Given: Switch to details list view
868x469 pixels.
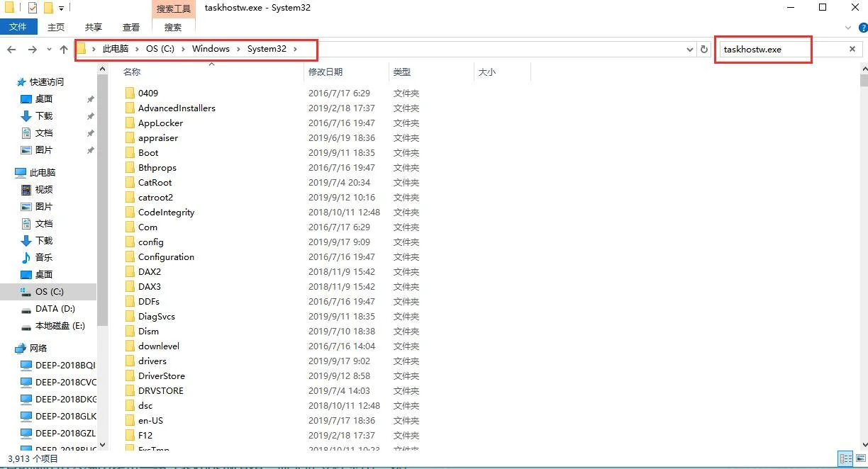Looking at the screenshot, I should (845, 458).
